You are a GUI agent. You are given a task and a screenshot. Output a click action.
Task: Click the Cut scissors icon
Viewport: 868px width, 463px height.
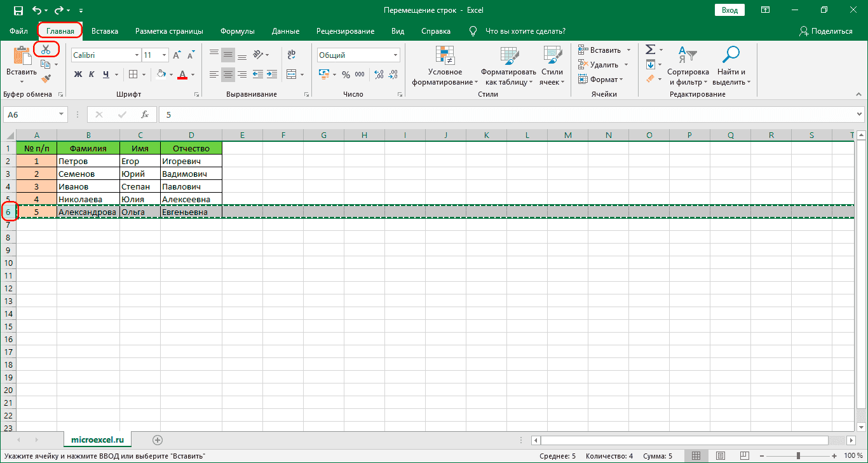click(x=46, y=49)
